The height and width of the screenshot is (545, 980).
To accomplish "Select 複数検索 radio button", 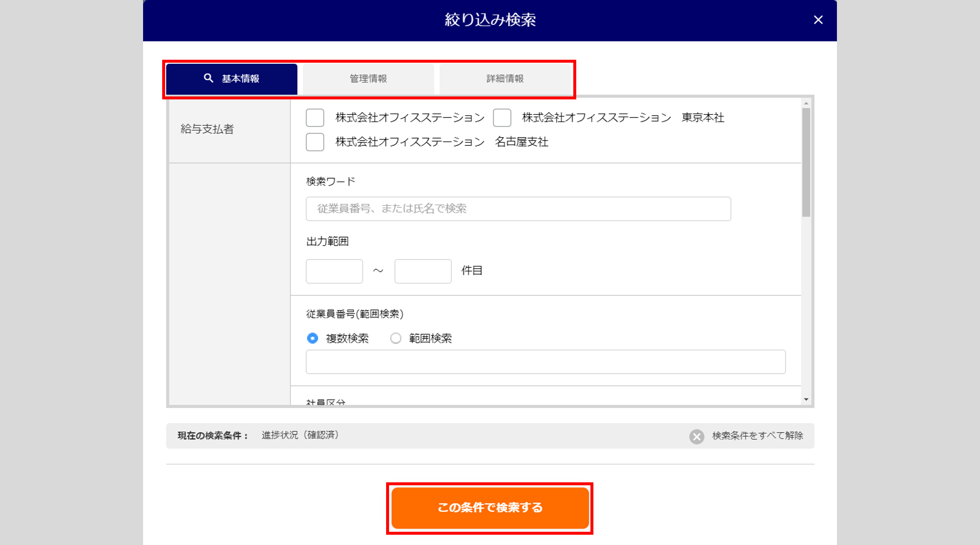I will pos(312,338).
